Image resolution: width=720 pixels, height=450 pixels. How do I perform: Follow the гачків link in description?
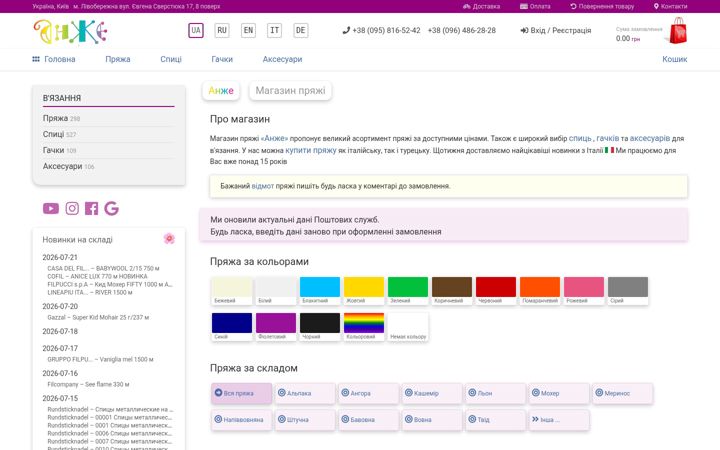pyautogui.click(x=608, y=138)
